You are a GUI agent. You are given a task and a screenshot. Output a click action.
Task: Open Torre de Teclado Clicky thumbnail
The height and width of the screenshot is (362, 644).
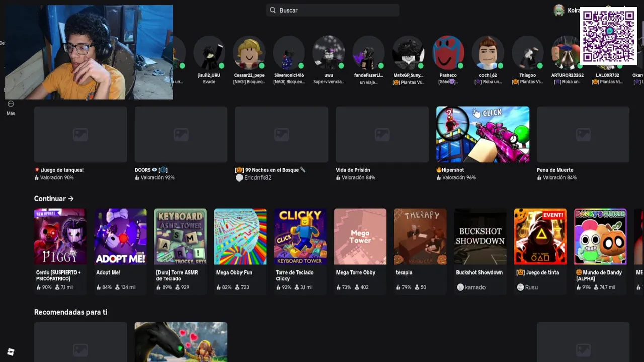[300, 236]
